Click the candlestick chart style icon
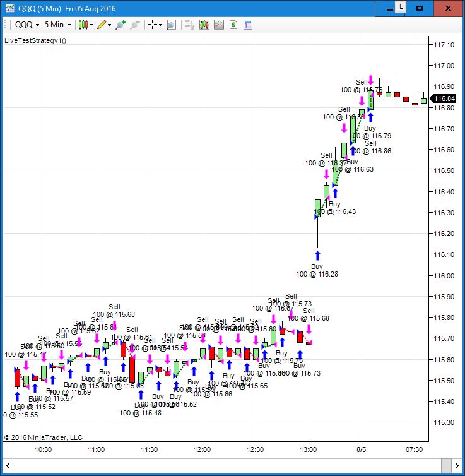Image resolution: width=465 pixels, height=476 pixels. pyautogui.click(x=83, y=25)
